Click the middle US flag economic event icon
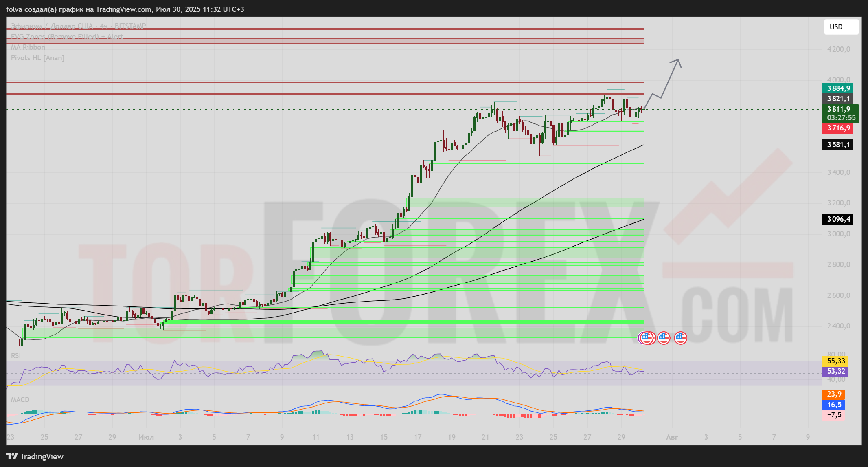The width and height of the screenshot is (868, 467). click(664, 338)
